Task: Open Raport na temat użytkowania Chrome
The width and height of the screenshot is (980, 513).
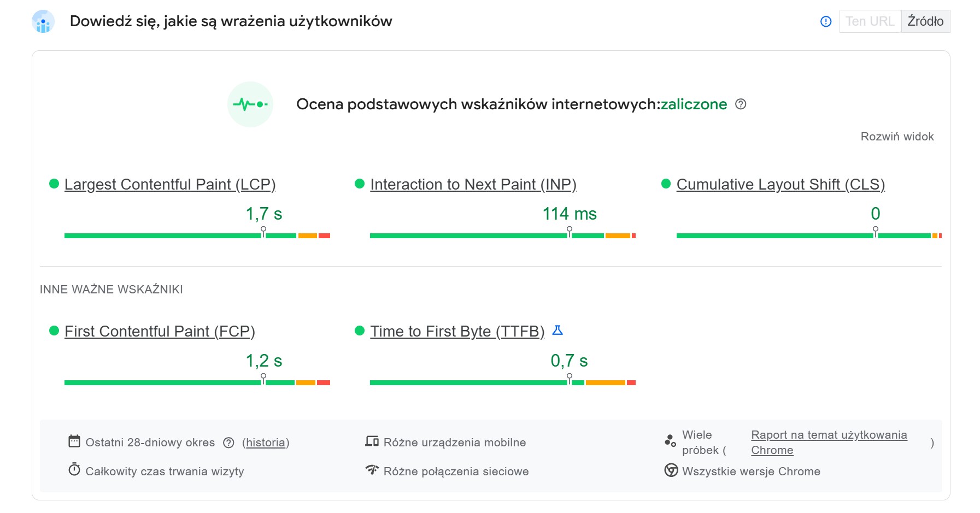Action: pos(829,435)
